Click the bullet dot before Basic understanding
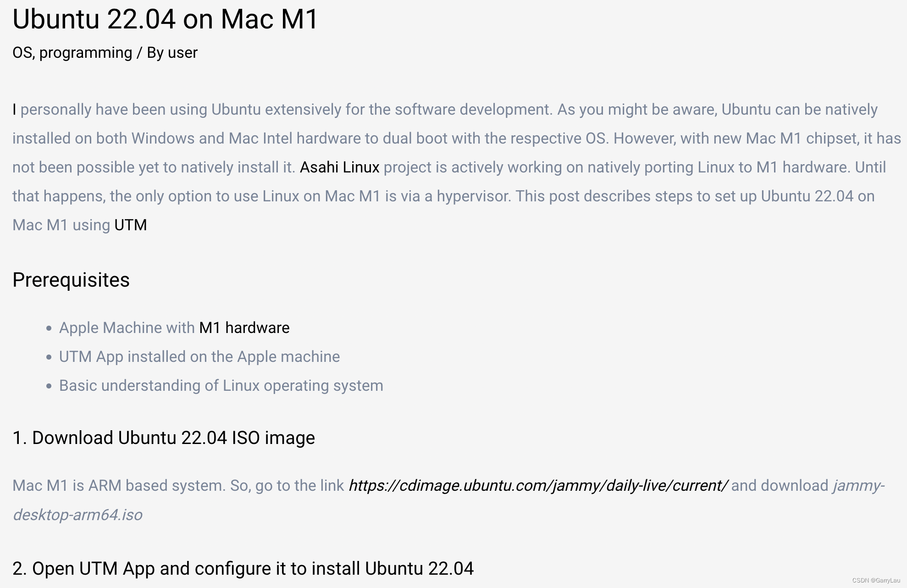Viewport: 907px width, 588px height. 49,386
